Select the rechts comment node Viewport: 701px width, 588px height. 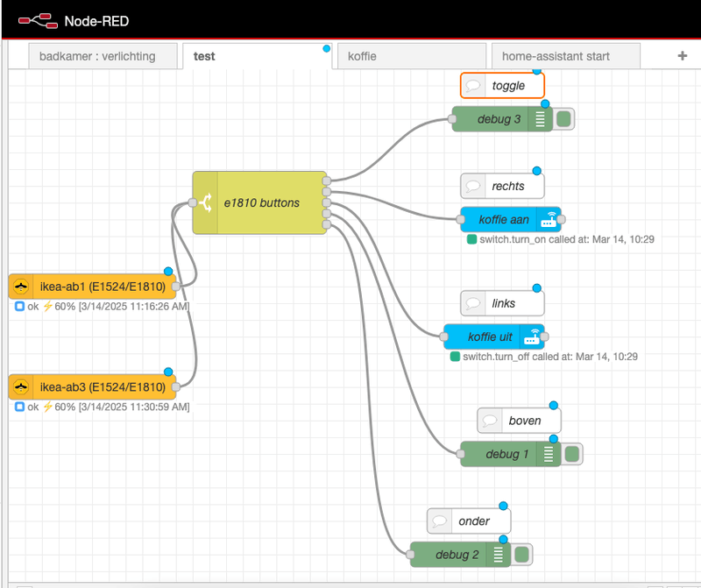click(x=502, y=186)
